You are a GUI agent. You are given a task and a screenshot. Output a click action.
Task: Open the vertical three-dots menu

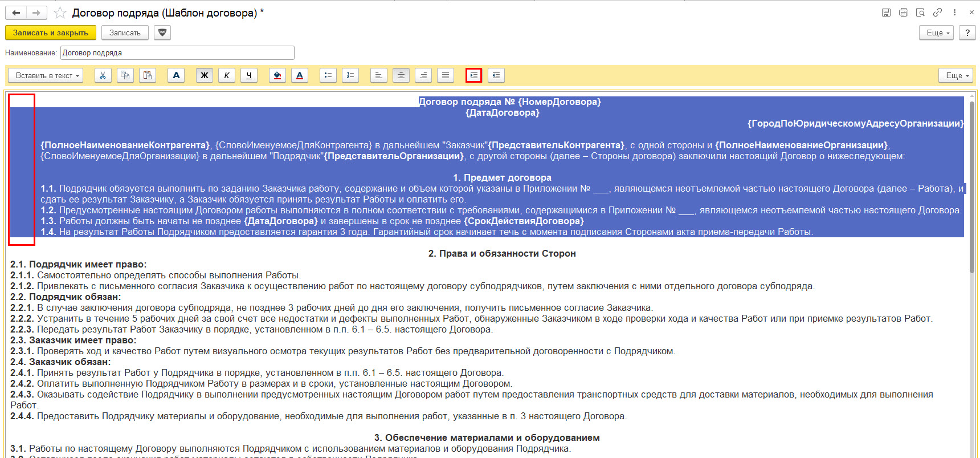click(x=954, y=13)
